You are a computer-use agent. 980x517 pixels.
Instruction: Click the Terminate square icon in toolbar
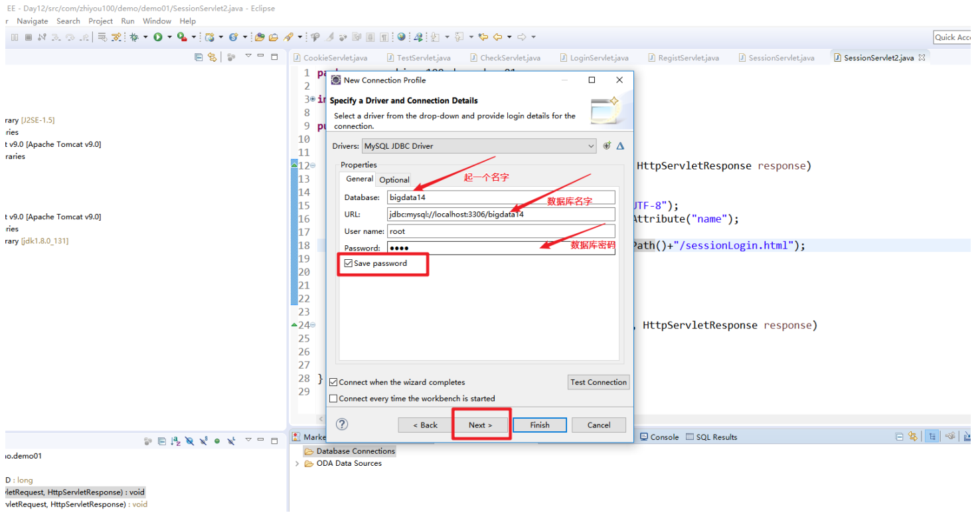[29, 37]
